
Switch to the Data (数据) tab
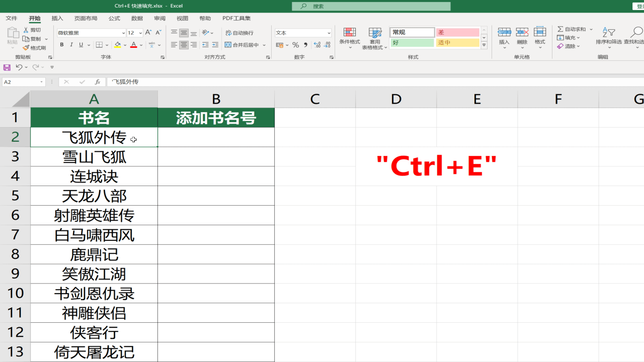click(x=137, y=18)
